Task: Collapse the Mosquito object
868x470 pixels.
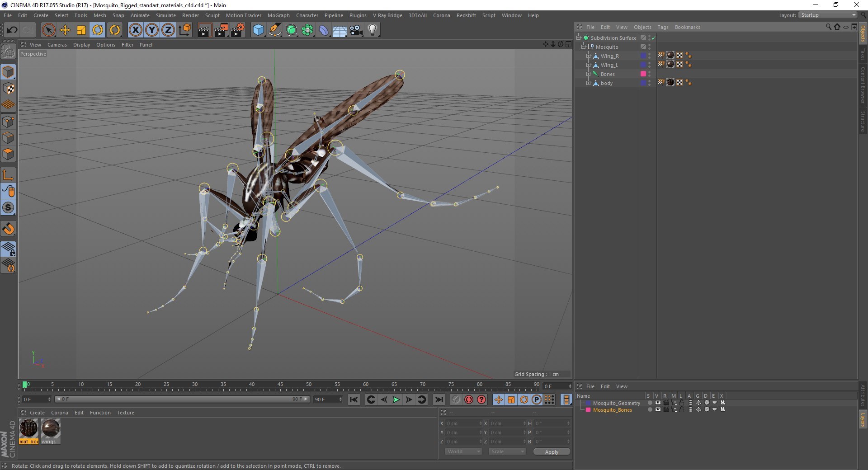Action: 583,47
